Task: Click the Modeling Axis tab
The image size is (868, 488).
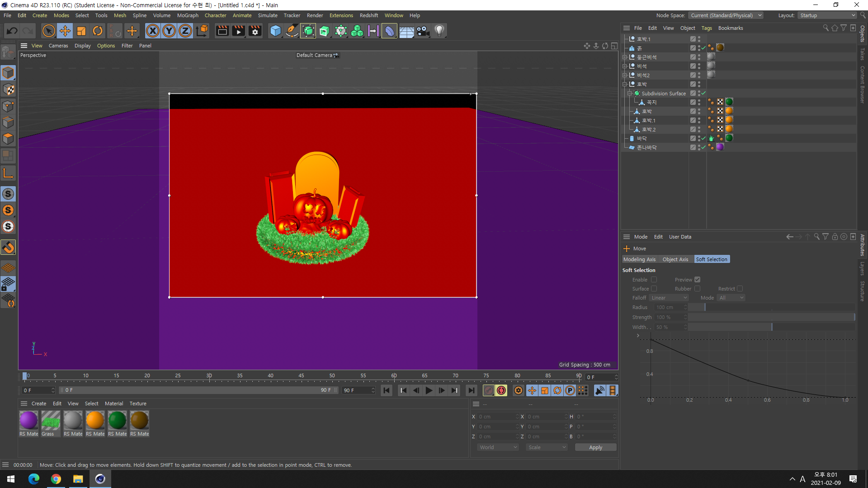Action: [640, 258]
